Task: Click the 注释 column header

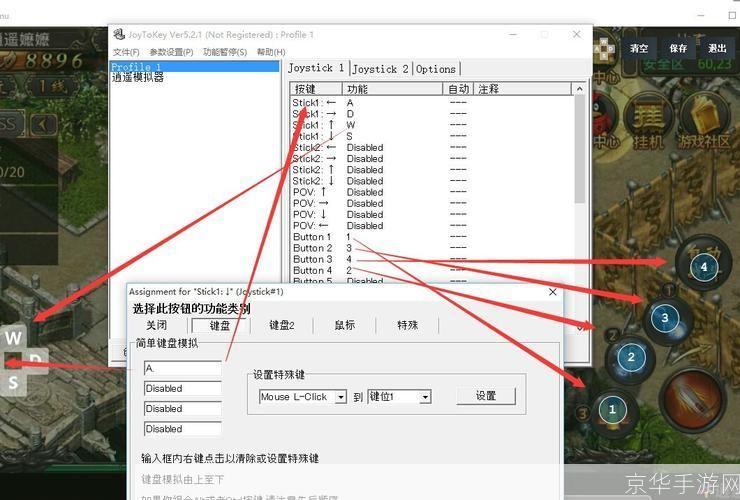Action: 522,89
